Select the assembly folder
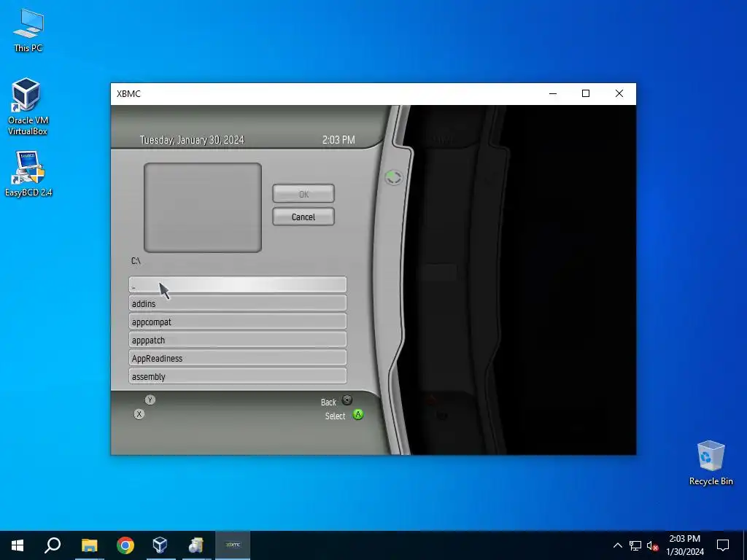The width and height of the screenshot is (747, 560). point(238,376)
